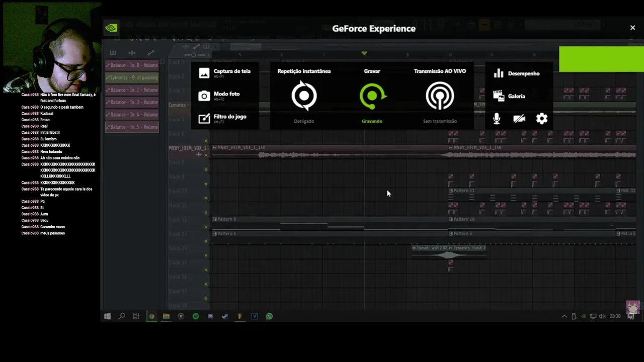The width and height of the screenshot is (644, 362).
Task: Open Modo foto camera option
Action: click(219, 96)
